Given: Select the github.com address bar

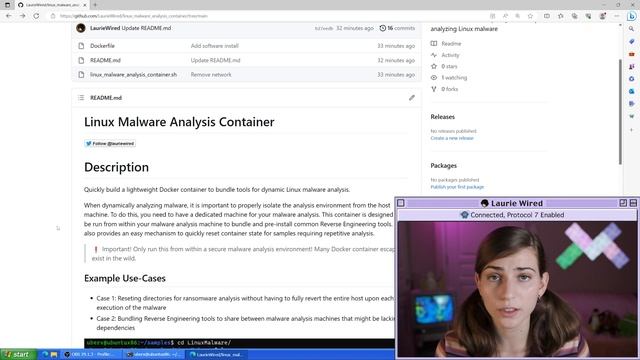Looking at the screenshot, I should 269,16.
